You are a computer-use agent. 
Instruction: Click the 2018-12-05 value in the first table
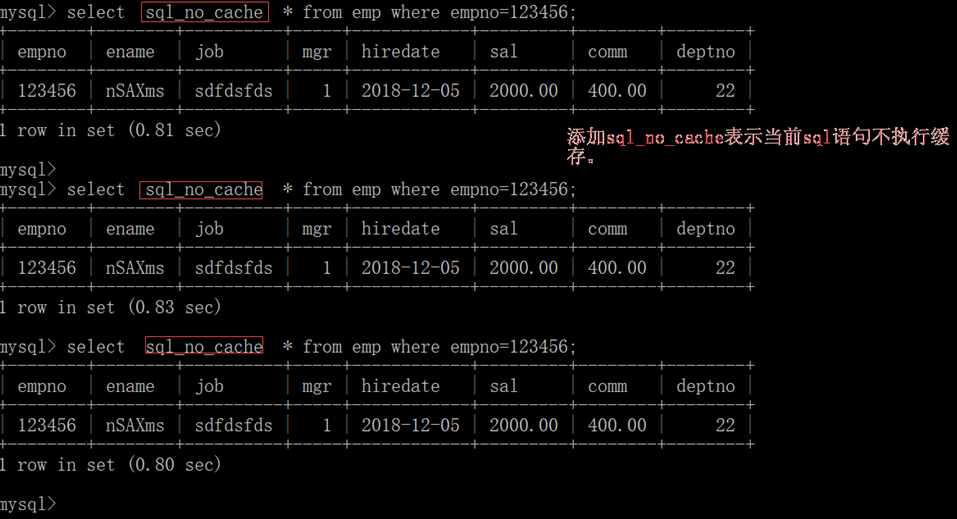(410, 91)
